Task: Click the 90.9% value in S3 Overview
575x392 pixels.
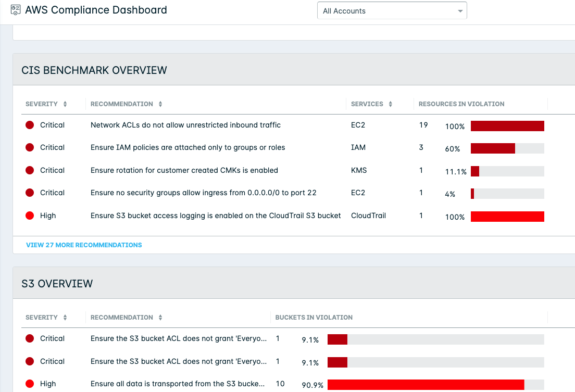Action: 312,385
